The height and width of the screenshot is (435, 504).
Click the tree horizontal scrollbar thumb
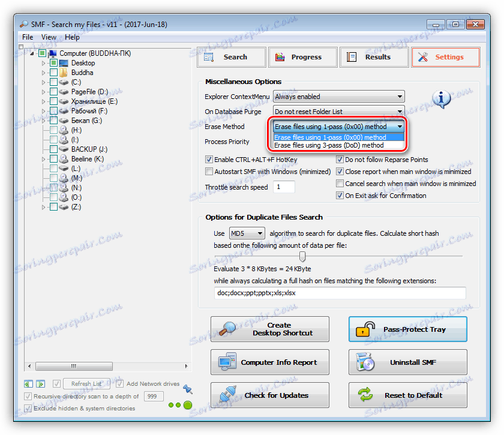tap(74, 366)
